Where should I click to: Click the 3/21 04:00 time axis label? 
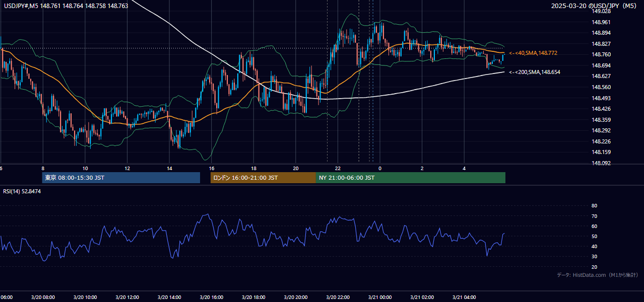click(x=464, y=297)
